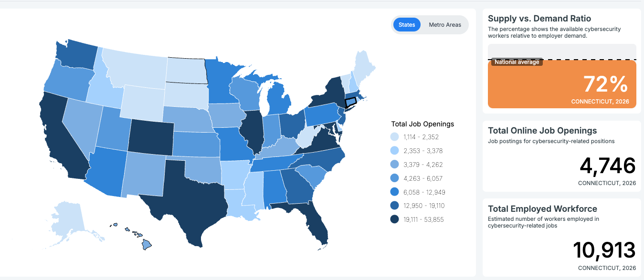Click the National average label
This screenshot has width=644, height=280.
[517, 62]
